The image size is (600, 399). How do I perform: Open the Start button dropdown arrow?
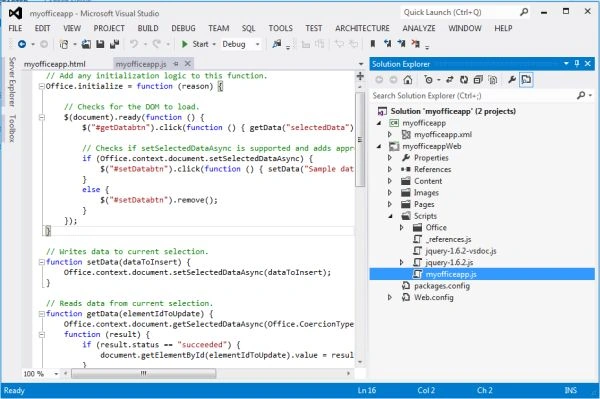[214, 44]
